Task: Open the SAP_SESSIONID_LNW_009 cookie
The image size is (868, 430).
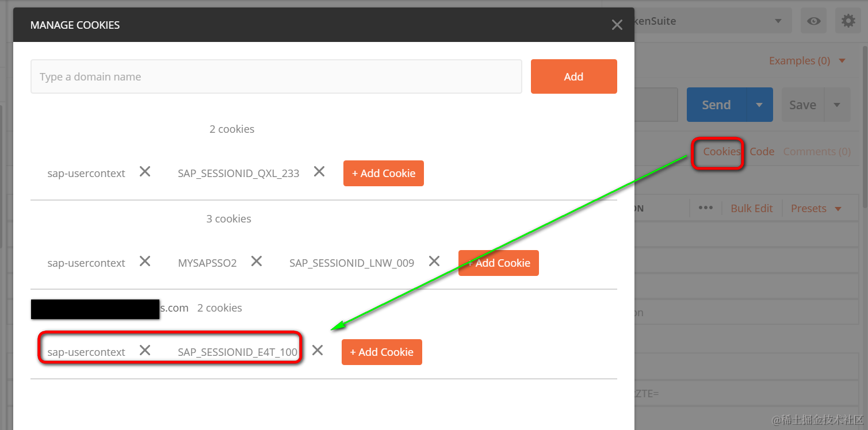Action: [x=351, y=263]
